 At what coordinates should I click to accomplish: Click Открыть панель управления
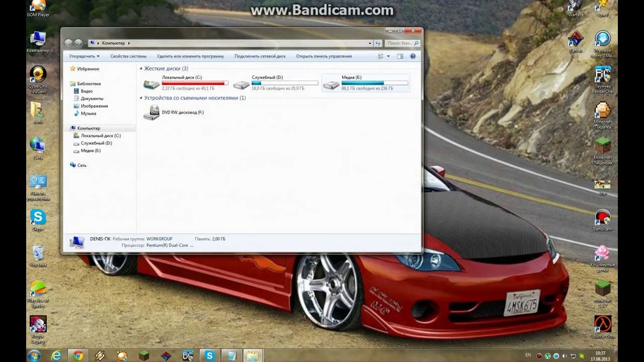click(324, 56)
